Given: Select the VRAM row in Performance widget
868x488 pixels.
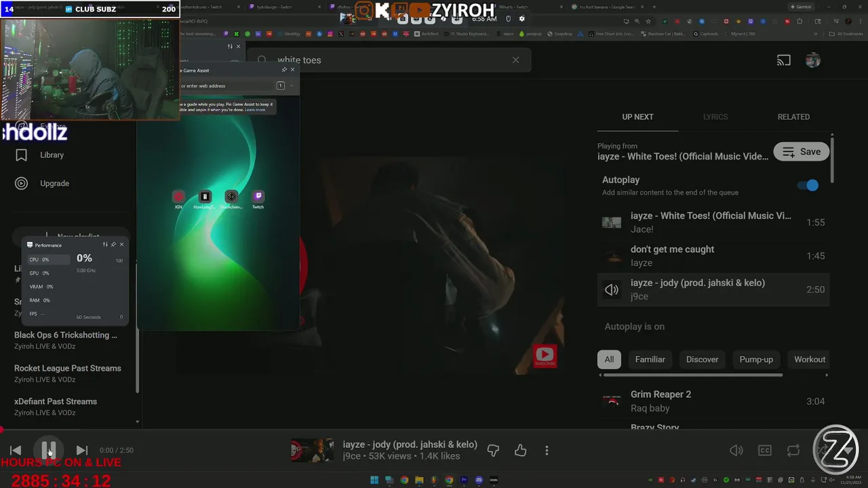Looking at the screenshot, I should click(47, 287).
